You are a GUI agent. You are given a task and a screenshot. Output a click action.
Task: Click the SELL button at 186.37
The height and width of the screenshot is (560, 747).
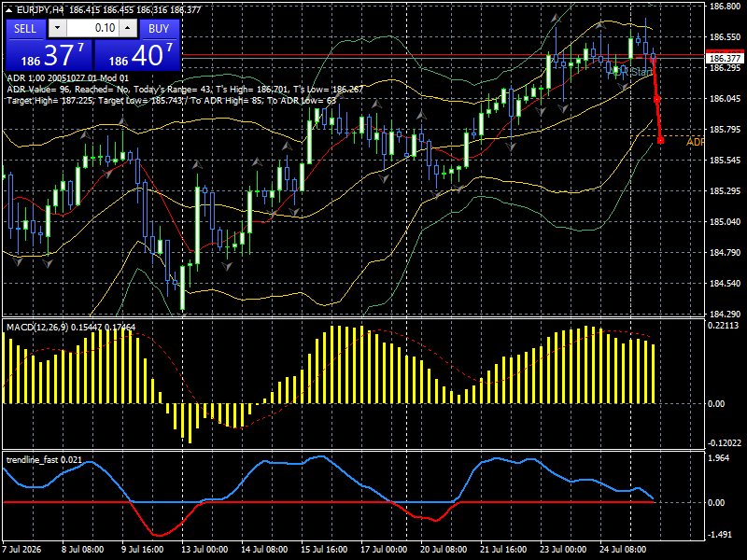pos(49,55)
